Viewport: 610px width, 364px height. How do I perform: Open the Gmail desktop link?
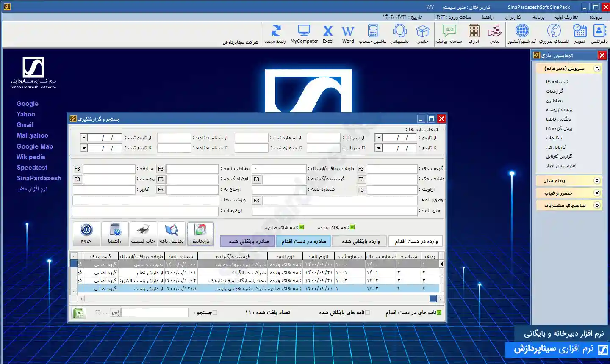coord(25,125)
